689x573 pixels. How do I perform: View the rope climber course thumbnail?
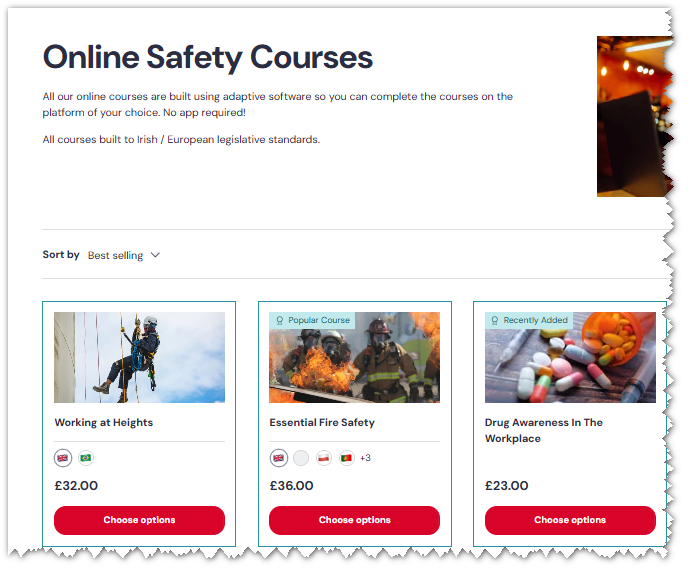click(x=139, y=357)
